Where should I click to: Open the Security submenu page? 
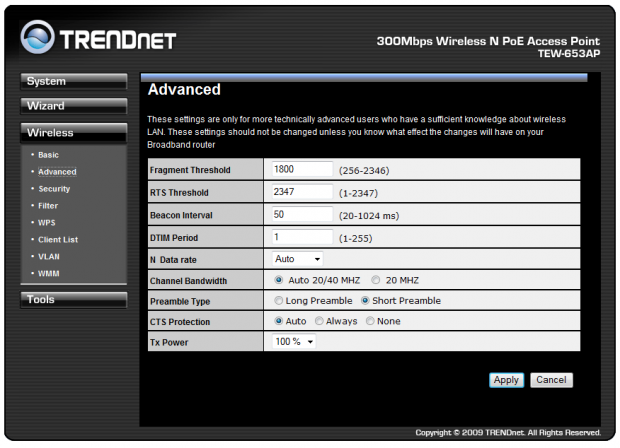click(x=54, y=189)
